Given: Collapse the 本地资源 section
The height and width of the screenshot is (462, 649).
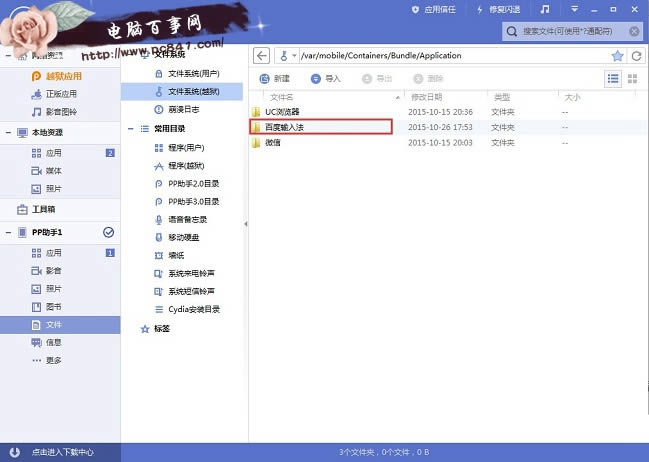Looking at the screenshot, I should click(8, 132).
